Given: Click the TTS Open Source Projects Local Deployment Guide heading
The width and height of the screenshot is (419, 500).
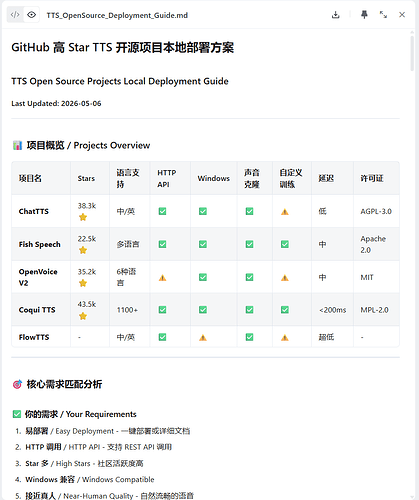Looking at the screenshot, I should point(120,81).
